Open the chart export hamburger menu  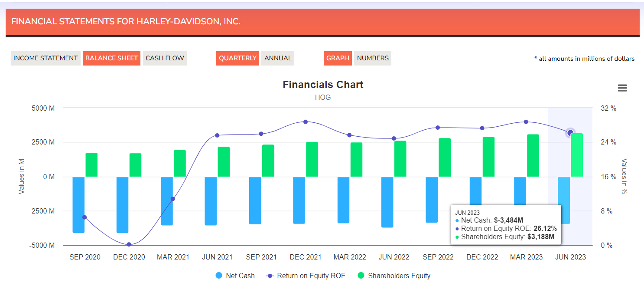[622, 88]
